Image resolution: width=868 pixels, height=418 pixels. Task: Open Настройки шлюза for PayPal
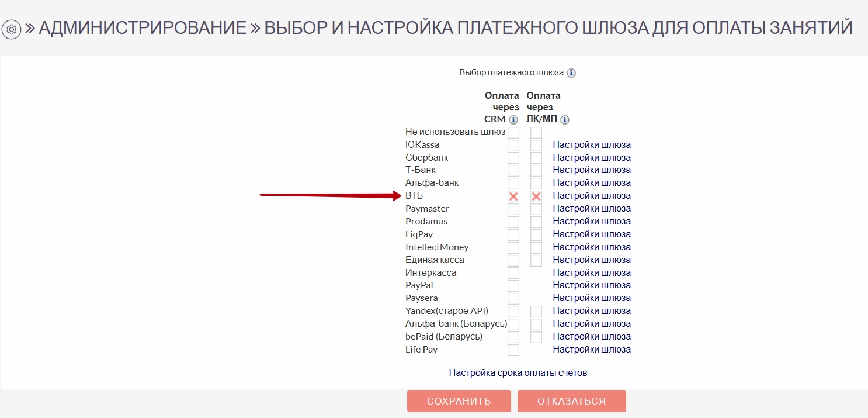[592, 285]
